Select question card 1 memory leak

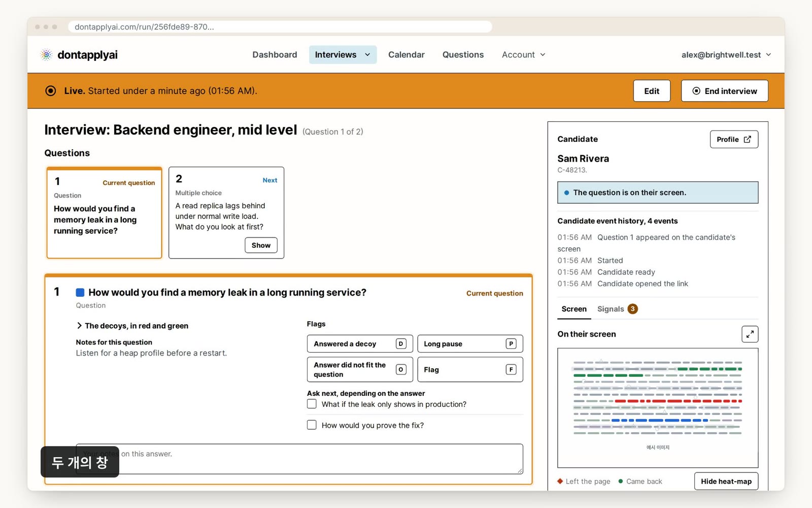point(104,212)
